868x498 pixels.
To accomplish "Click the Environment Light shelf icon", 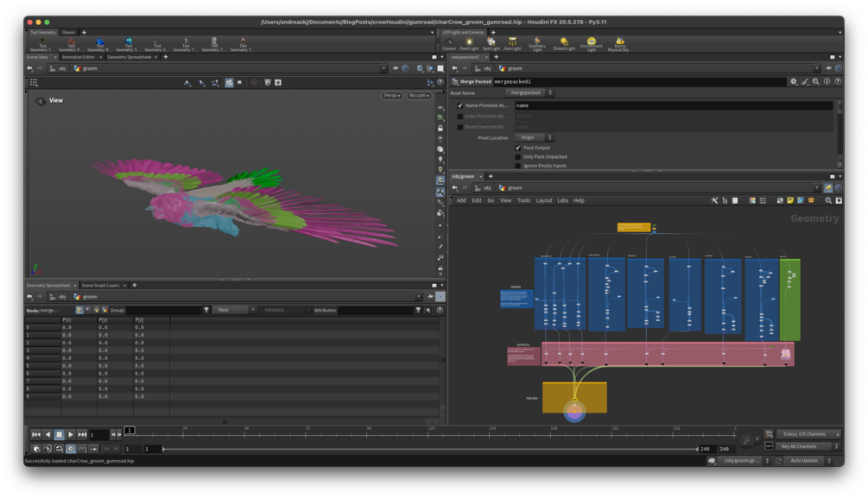I will click(592, 42).
